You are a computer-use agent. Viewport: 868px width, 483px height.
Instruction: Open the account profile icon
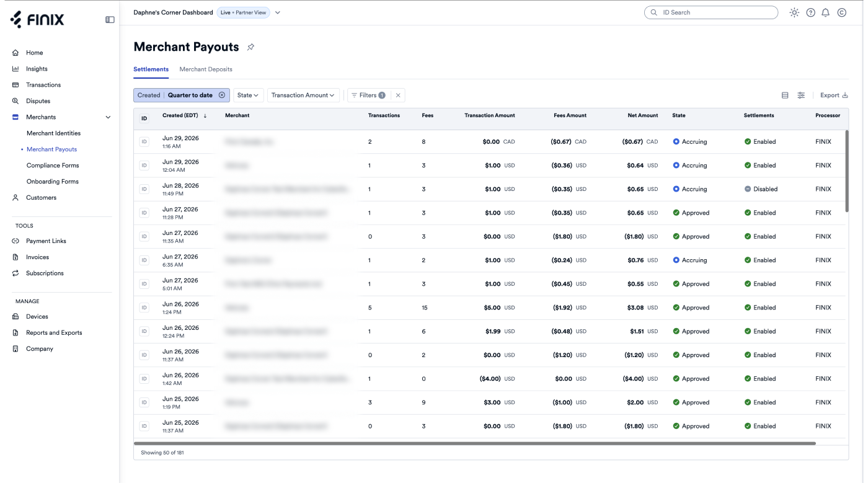point(842,12)
